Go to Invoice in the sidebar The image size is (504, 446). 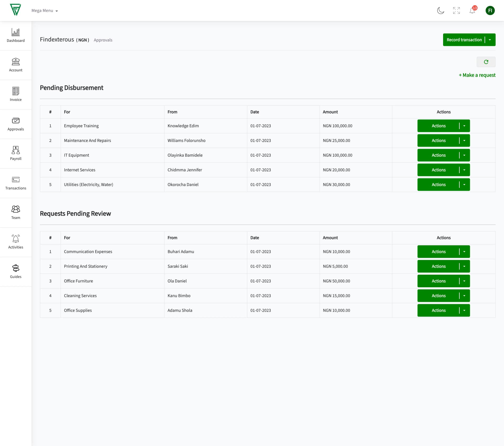(x=16, y=94)
